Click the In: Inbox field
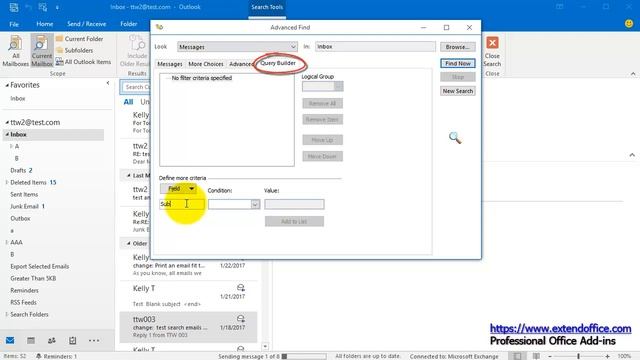Screen dimensions: 640x360 [x=375, y=47]
